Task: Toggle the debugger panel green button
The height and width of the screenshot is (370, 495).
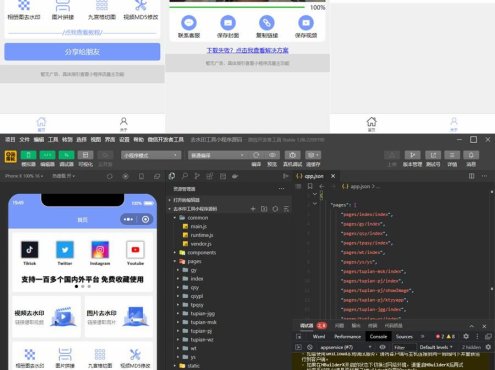Action: coord(66,155)
